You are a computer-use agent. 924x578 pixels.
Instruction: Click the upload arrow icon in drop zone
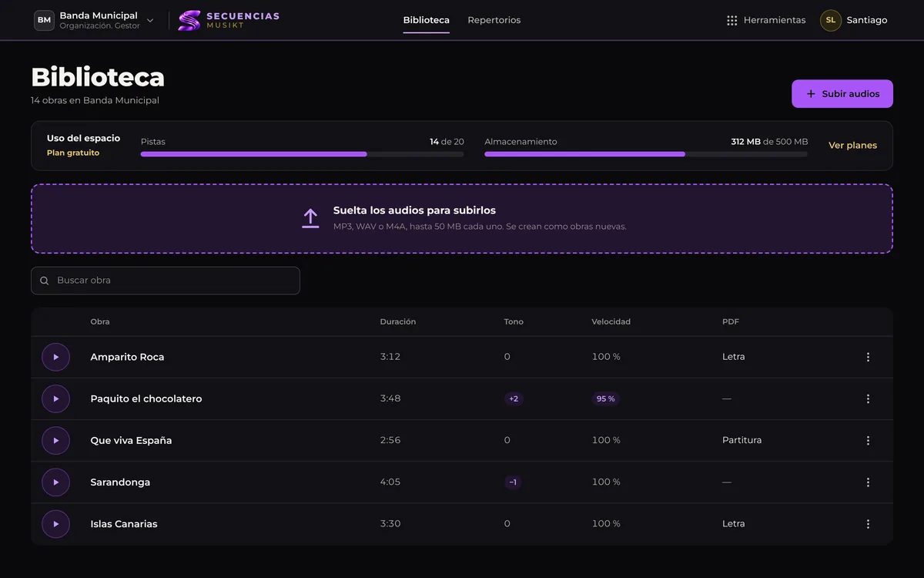click(x=310, y=218)
